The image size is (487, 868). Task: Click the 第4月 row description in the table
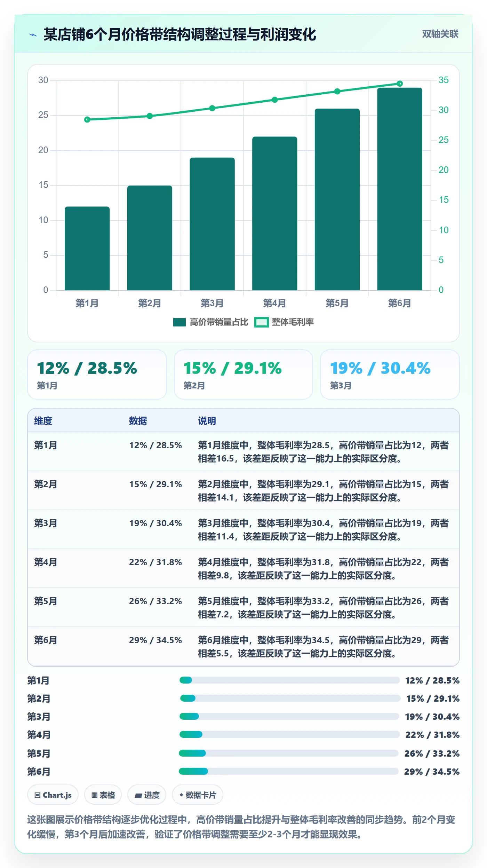[324, 569]
